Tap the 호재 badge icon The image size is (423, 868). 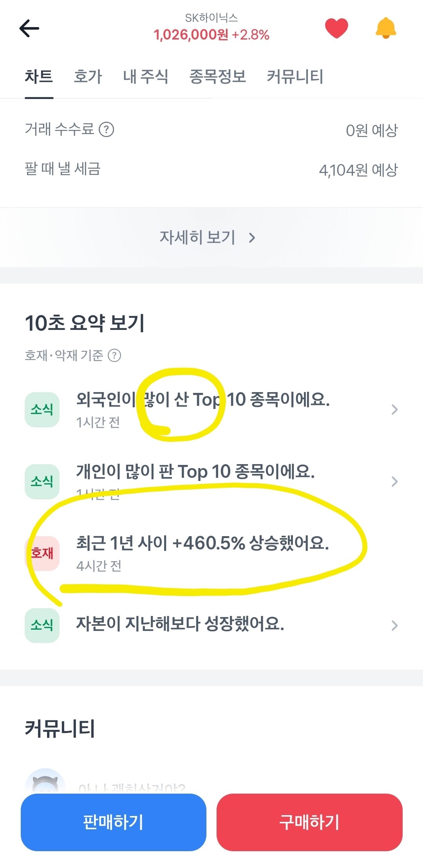click(42, 553)
